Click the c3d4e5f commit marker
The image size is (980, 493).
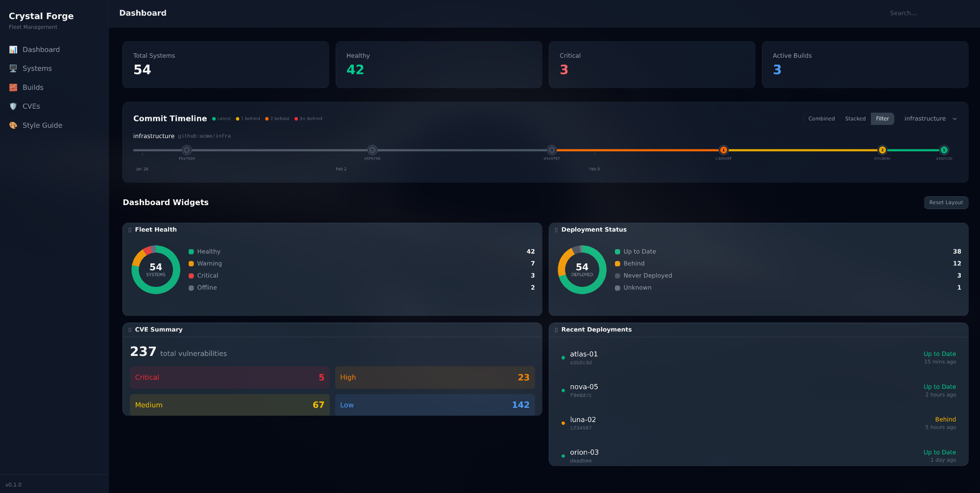(723, 150)
